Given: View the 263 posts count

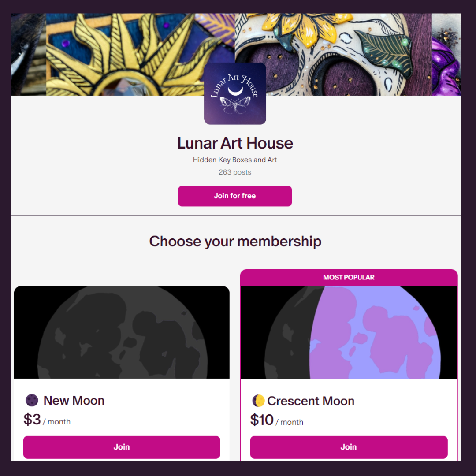Looking at the screenshot, I should (x=235, y=172).
